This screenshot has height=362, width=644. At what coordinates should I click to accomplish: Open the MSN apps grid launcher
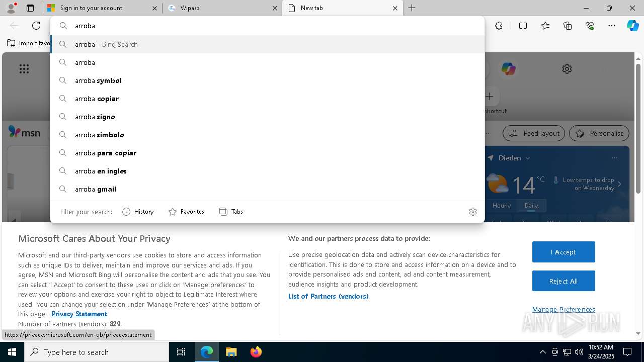pos(24,69)
